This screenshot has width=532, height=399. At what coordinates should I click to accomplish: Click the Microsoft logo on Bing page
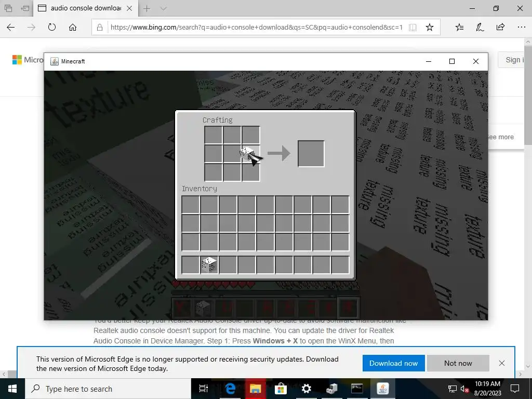pyautogui.click(x=28, y=60)
